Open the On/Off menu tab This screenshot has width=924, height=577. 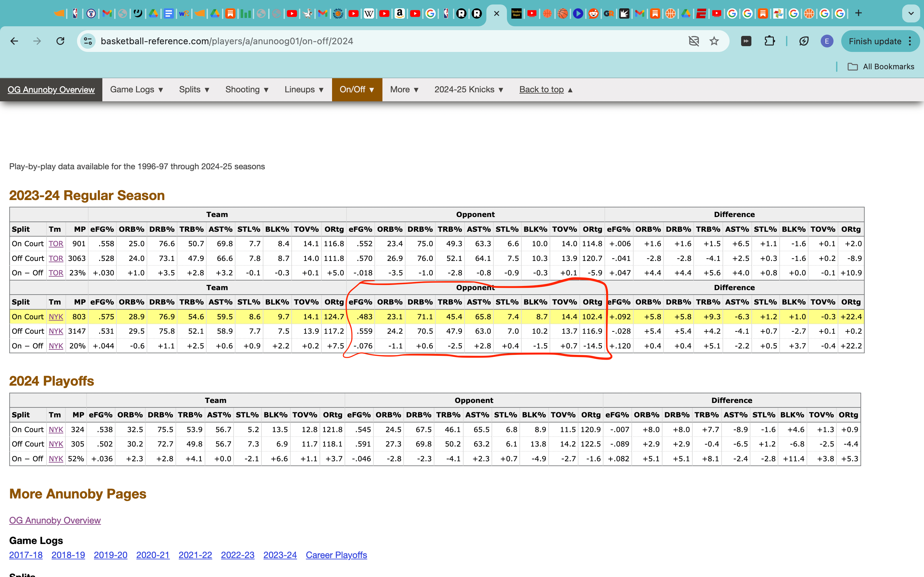pyautogui.click(x=357, y=90)
